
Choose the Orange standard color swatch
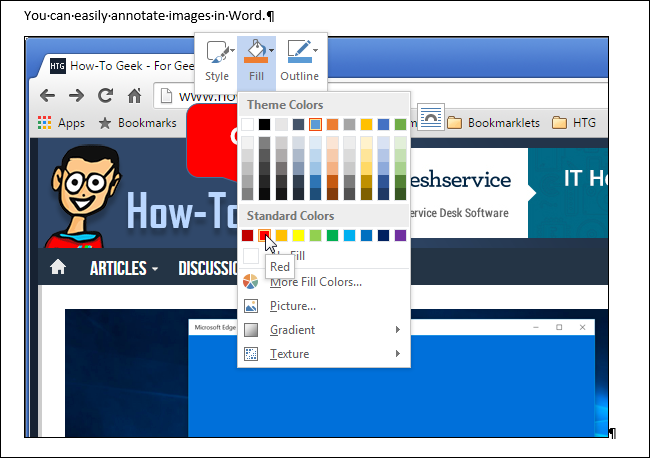click(x=281, y=236)
